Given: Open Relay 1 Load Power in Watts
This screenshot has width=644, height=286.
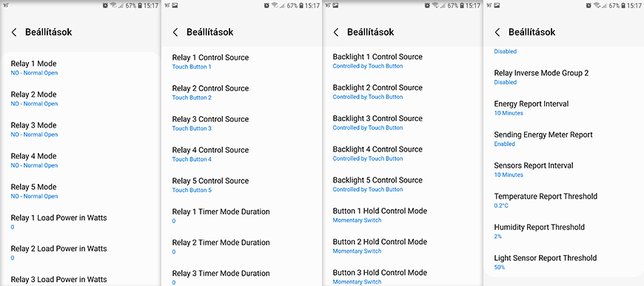Looking at the screenshot, I should coord(80,222).
